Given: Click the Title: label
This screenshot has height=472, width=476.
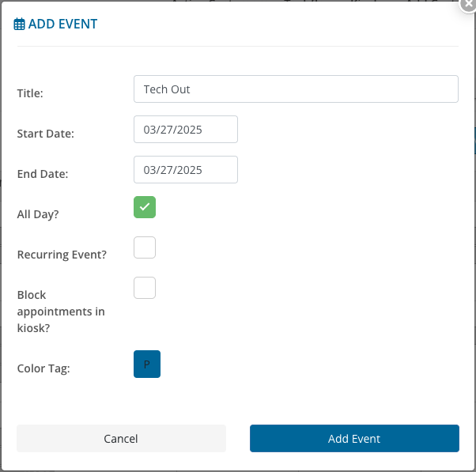Looking at the screenshot, I should tap(30, 93).
